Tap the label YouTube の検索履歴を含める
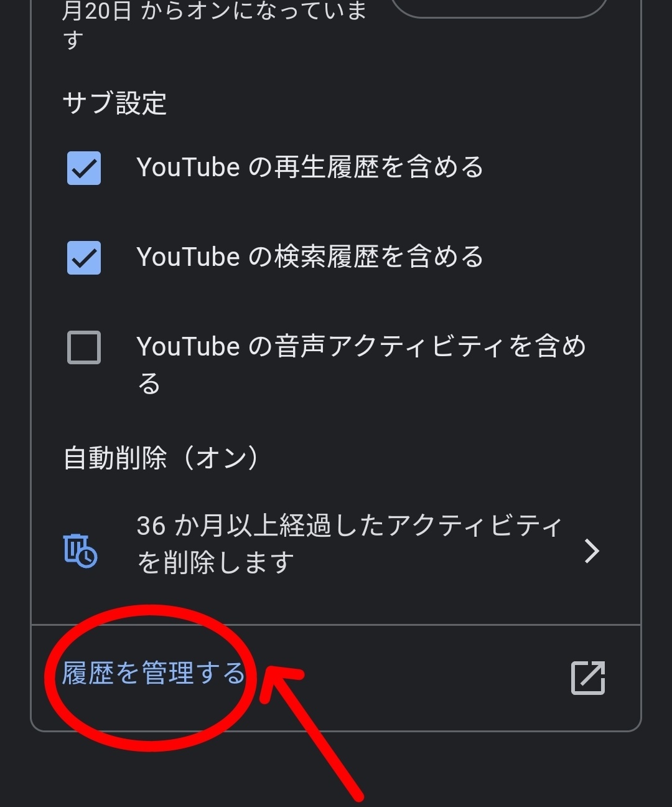Viewport: 672px width, 807px height. [x=310, y=257]
